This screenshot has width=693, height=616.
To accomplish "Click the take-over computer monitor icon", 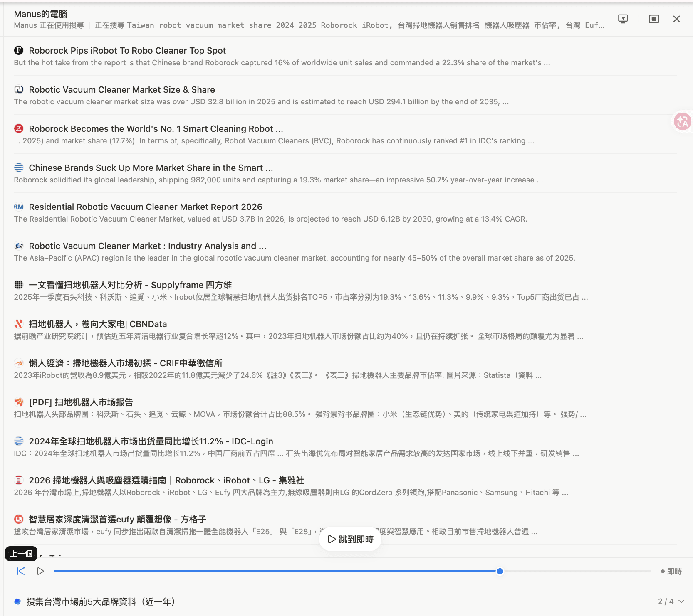I will 623,19.
